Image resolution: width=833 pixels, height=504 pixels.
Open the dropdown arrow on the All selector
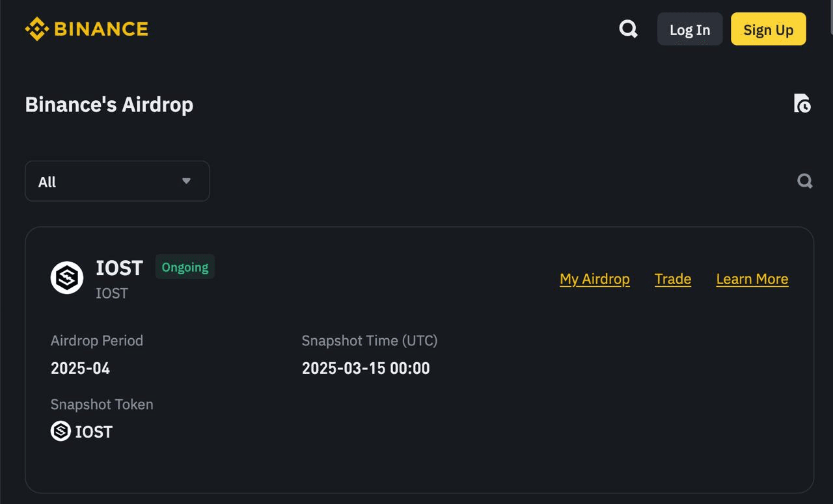(186, 181)
